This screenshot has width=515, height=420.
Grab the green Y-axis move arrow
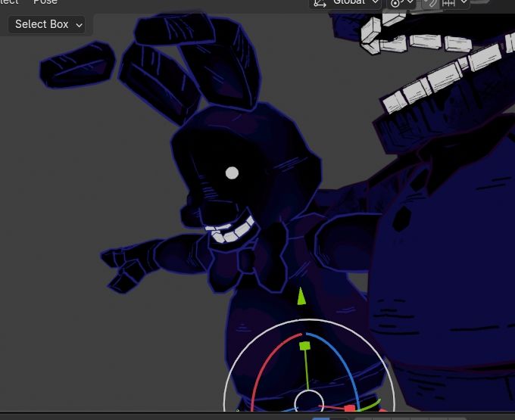point(301,297)
